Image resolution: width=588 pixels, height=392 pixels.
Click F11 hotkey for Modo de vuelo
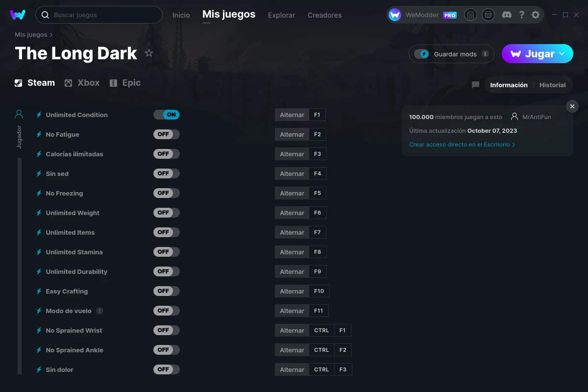point(319,311)
